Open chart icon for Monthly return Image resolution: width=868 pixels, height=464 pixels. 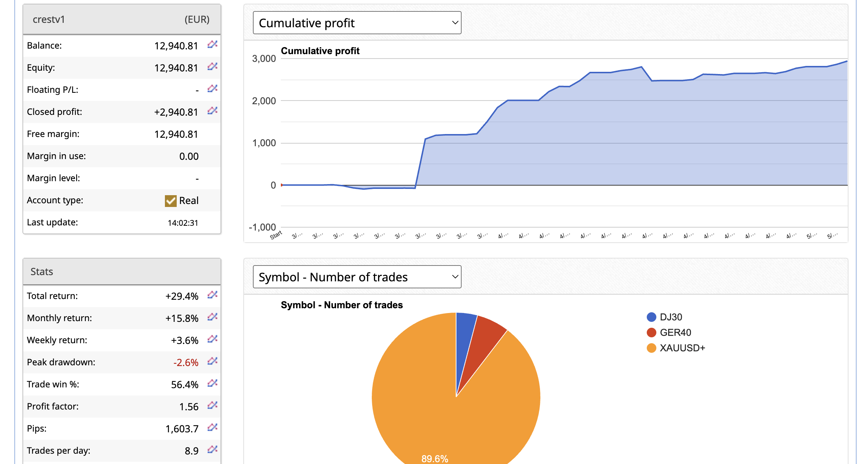(212, 317)
